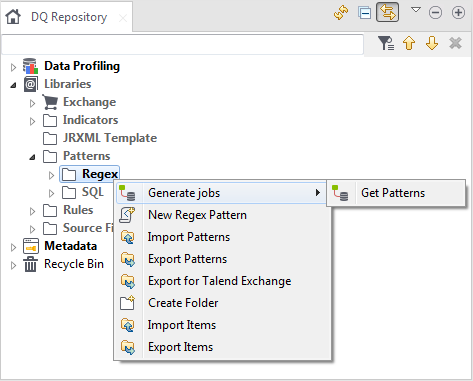Choose Get Patterns from the submenu
This screenshot has height=381, width=473.
pos(396,193)
